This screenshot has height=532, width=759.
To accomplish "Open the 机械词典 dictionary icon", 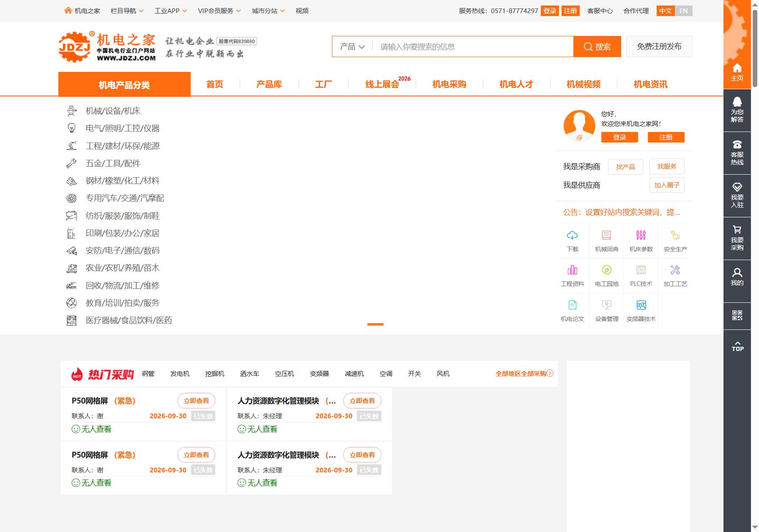I will click(x=606, y=236).
